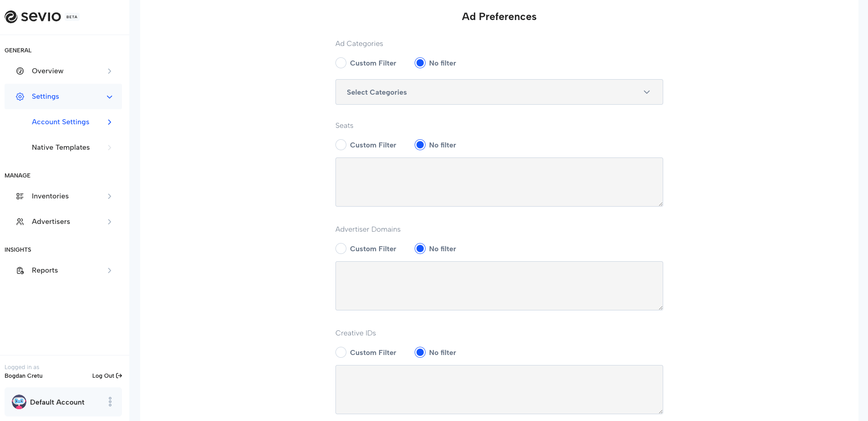Screen dimensions: 868x421
Task: Open Account Settings
Action: click(x=60, y=122)
